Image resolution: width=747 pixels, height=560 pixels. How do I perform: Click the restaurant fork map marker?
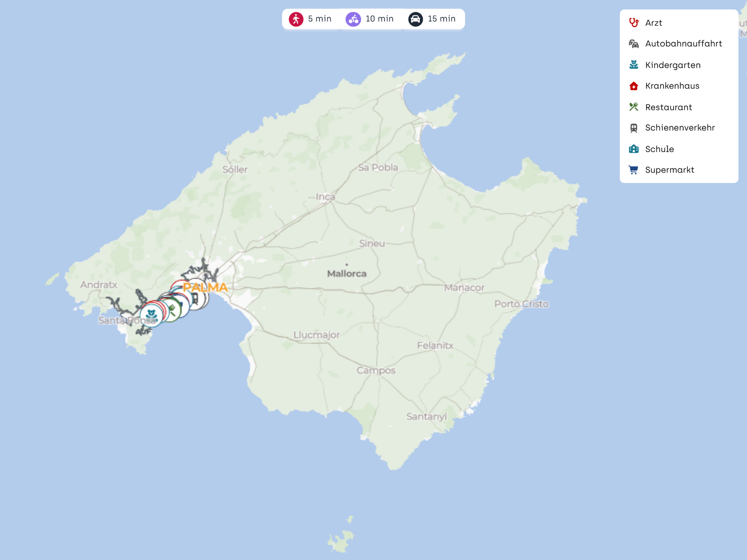click(172, 310)
